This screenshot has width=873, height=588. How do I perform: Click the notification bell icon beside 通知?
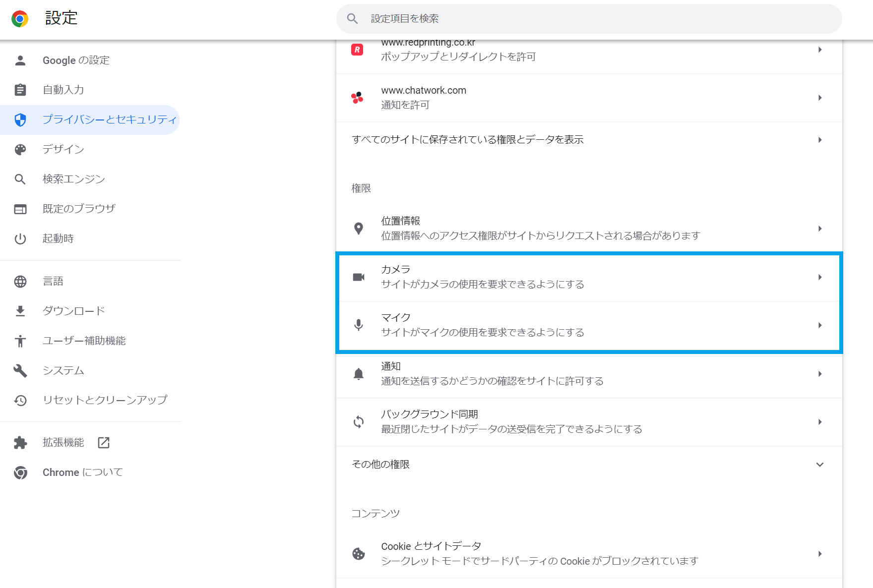[359, 374]
